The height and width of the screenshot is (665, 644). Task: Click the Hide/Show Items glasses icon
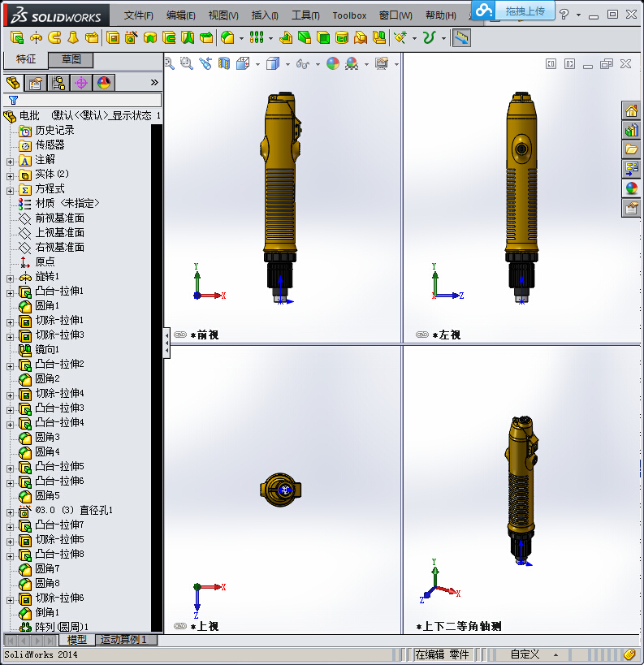point(303,64)
